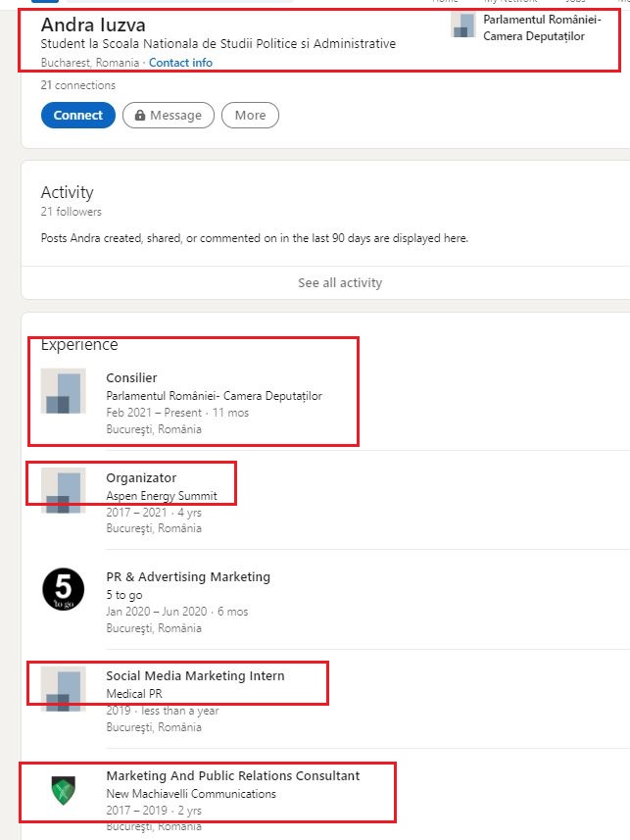
Task: Open the More options dropdown
Action: point(250,116)
